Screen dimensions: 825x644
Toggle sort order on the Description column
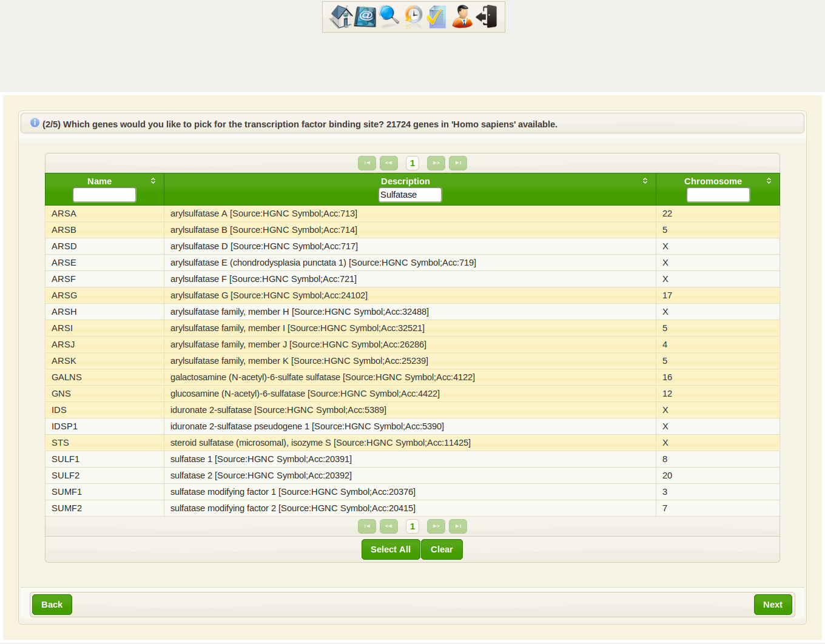click(645, 180)
